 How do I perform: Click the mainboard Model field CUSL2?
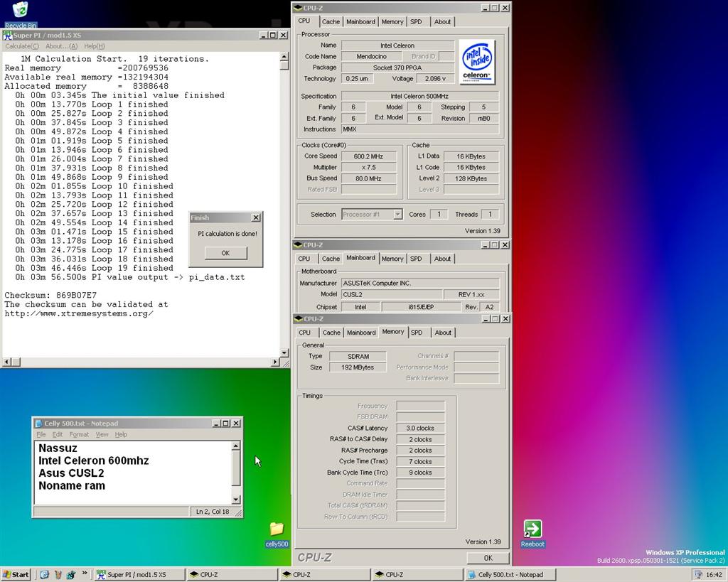point(392,294)
